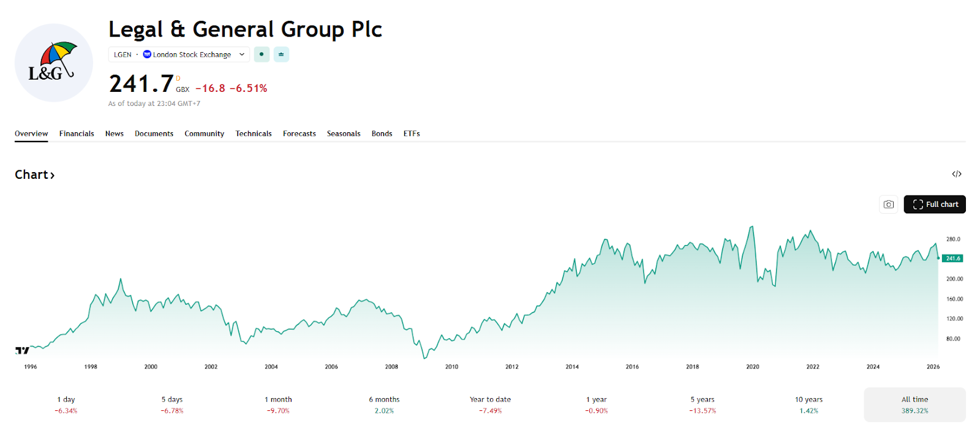This screenshot has width=980, height=444.
Task: Expand the LGEN exchange selector dropdown
Action: 241,55
